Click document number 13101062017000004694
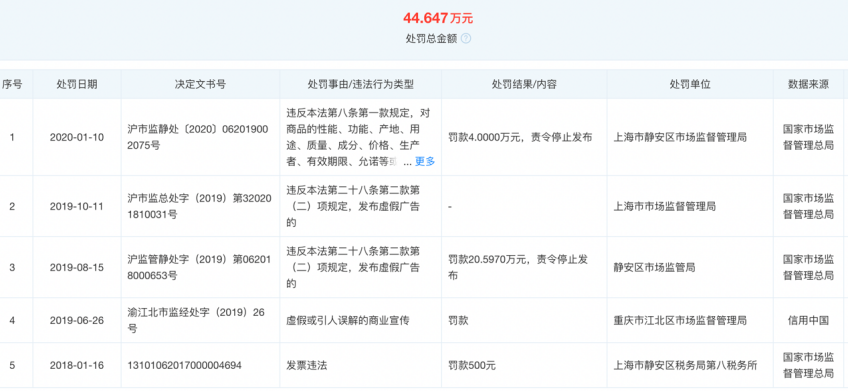 point(184,366)
